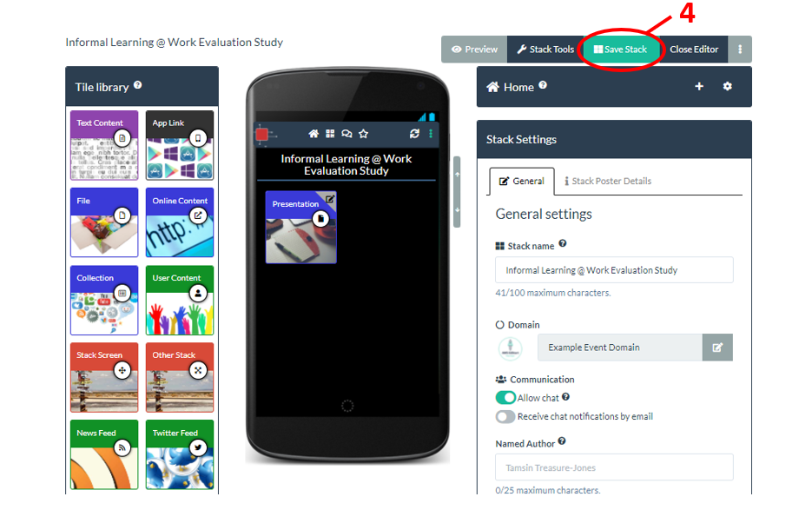This screenshot has width=812, height=510.
Task: Enable Receive chat notifications by email
Action: click(505, 417)
